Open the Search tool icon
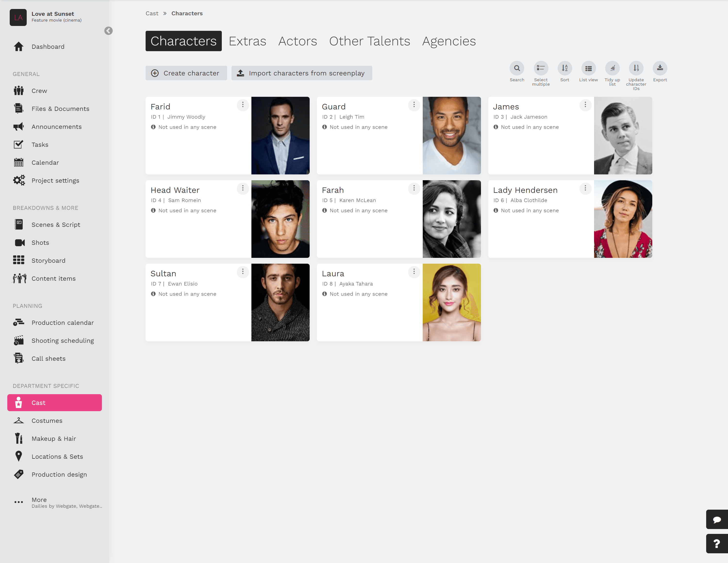Screen dimensions: 728x563 pos(517,68)
